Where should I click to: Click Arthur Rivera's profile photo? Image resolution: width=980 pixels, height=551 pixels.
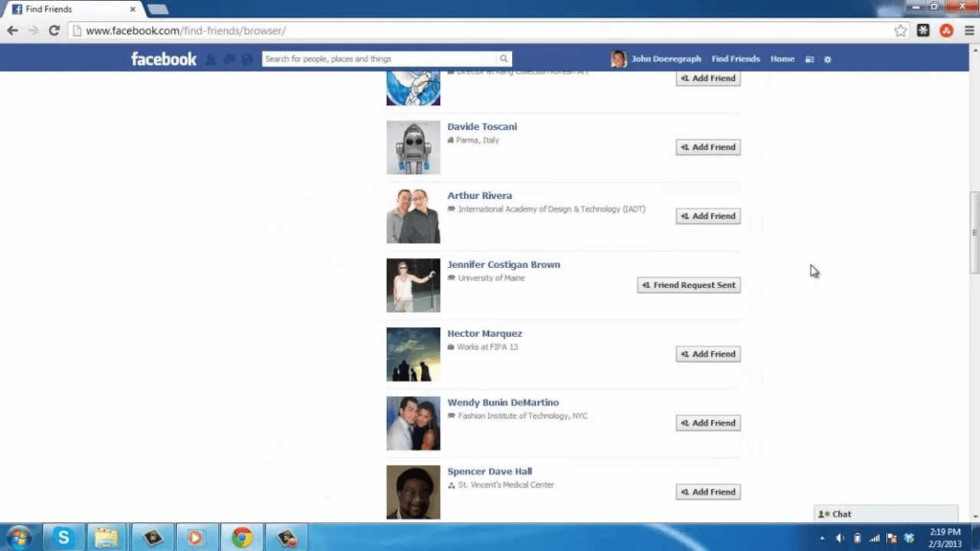click(413, 216)
